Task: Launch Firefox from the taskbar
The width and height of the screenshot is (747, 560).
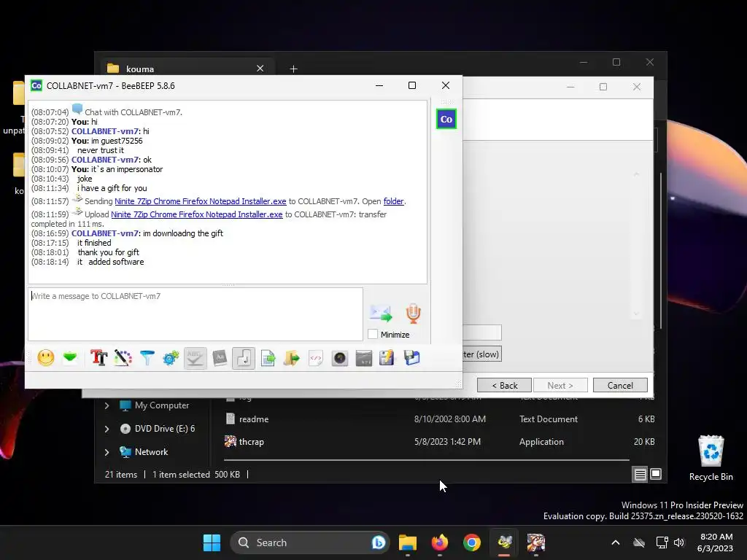Action: tap(440, 542)
